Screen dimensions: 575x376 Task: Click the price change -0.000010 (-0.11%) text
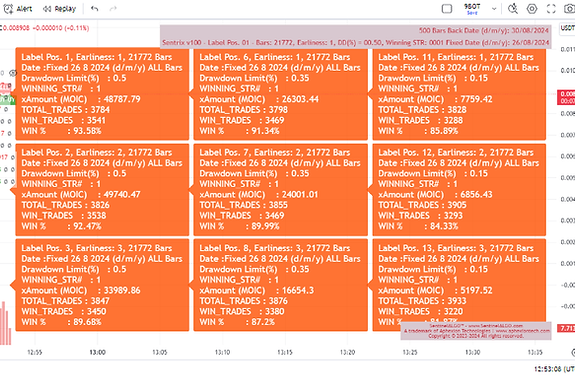(61, 28)
